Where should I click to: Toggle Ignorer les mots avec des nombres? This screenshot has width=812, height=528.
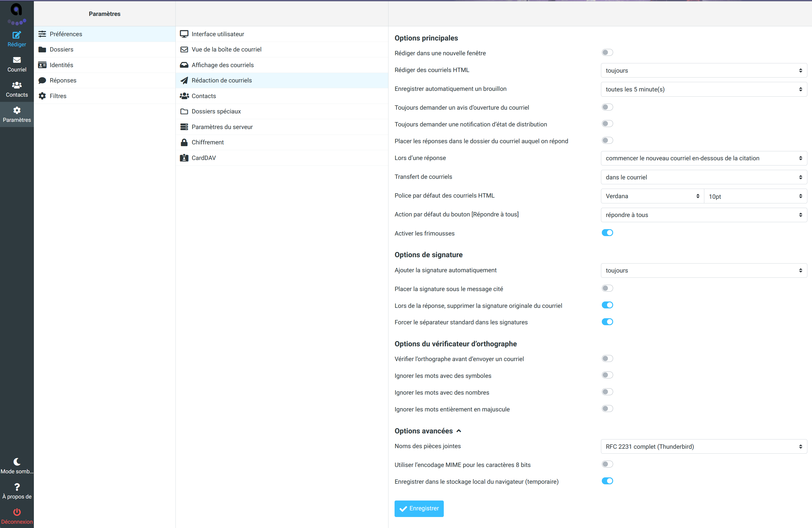pos(607,391)
